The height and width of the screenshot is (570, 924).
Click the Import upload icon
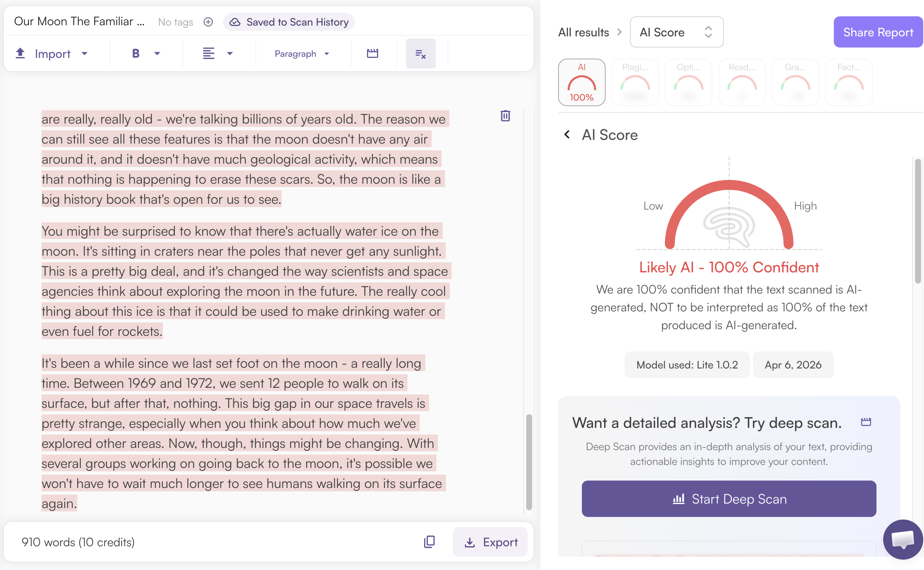click(20, 53)
